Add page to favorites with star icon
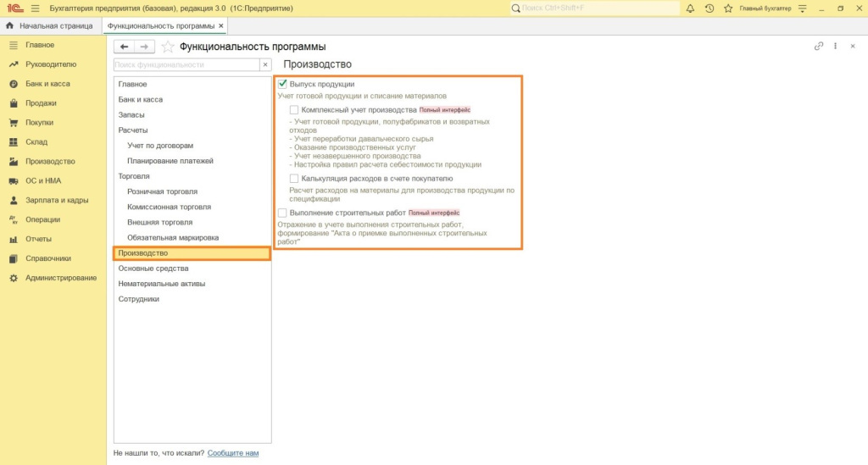 coord(167,47)
